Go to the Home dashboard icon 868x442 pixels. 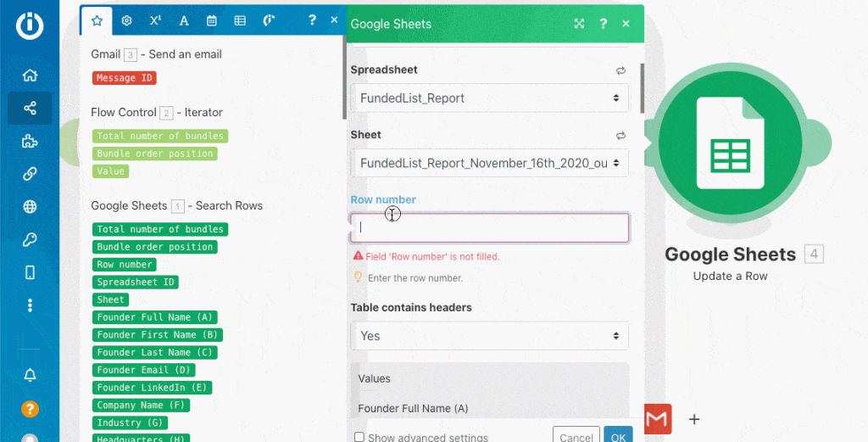pos(30,76)
